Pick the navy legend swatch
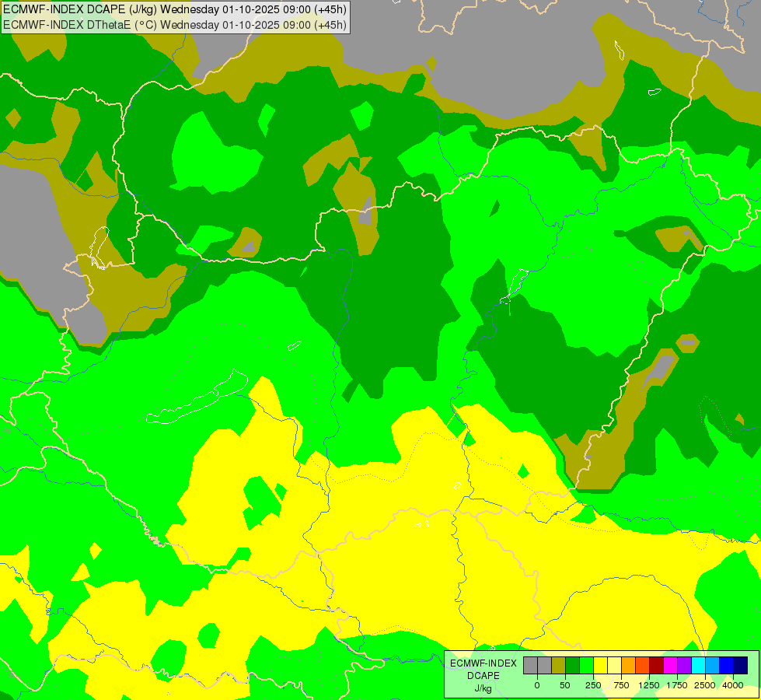This screenshot has width=761, height=700. click(x=740, y=665)
